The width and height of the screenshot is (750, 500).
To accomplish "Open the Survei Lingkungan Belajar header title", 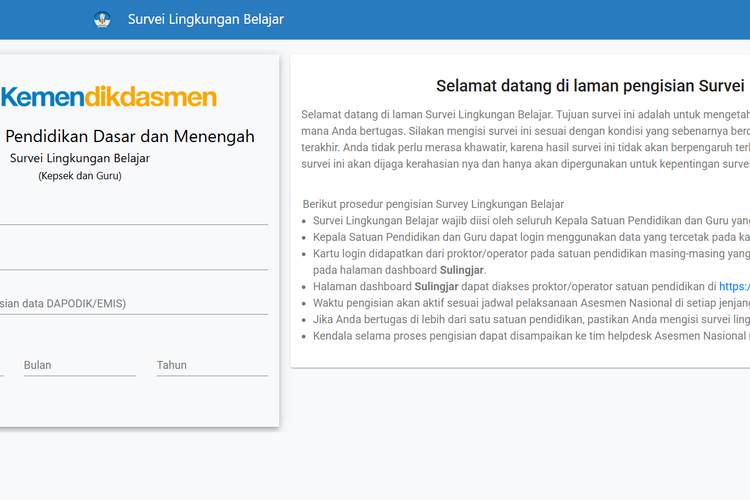I will [206, 19].
